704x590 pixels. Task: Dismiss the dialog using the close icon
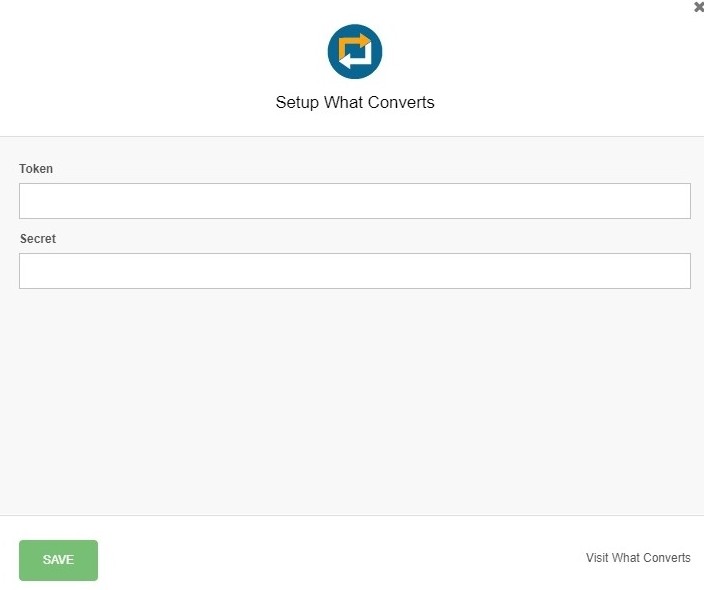pyautogui.click(x=699, y=7)
